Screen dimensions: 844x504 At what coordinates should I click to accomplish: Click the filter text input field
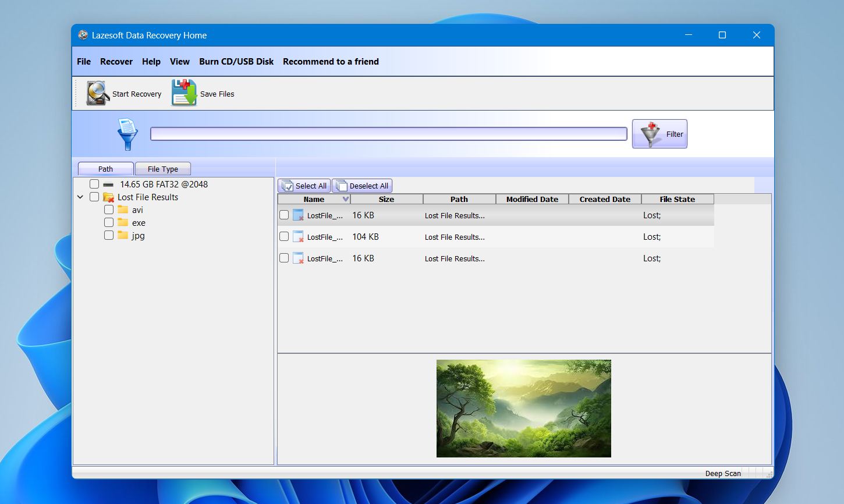coord(388,134)
